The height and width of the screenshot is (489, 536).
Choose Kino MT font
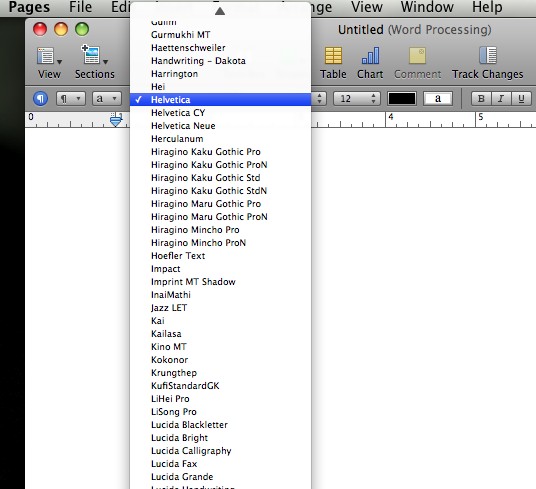pos(220,347)
